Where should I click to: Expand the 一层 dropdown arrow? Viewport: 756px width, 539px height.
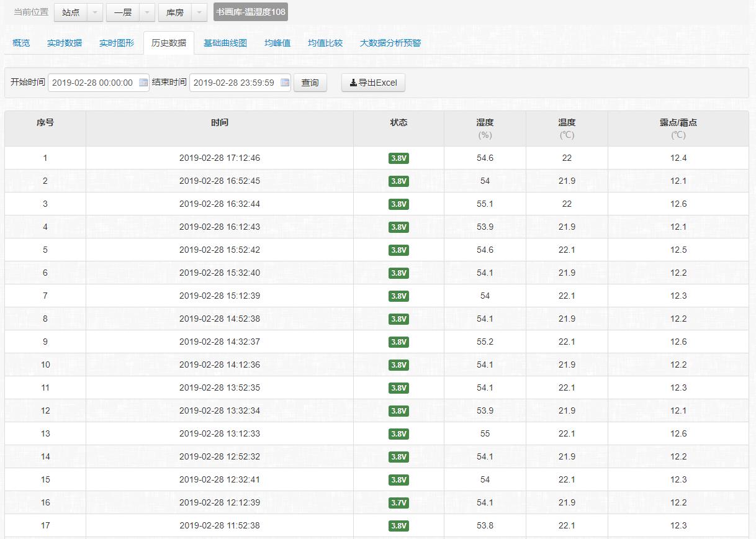coord(147,12)
